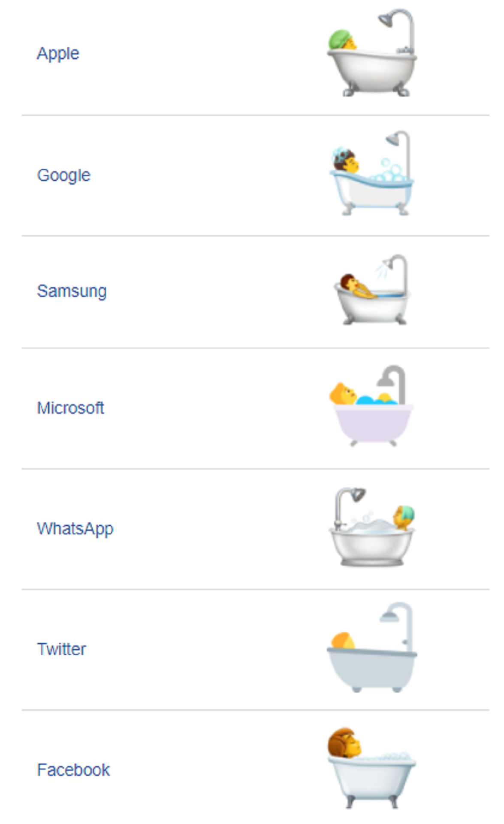The height and width of the screenshot is (824, 504).
Task: Click the blue water in Microsoft's emoji
Action: [376, 400]
